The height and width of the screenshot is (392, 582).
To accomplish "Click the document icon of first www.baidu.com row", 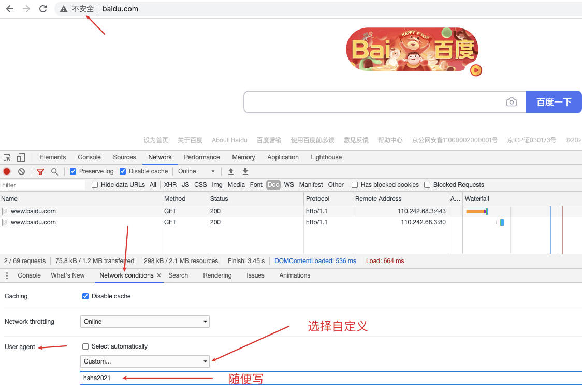I will 5,211.
